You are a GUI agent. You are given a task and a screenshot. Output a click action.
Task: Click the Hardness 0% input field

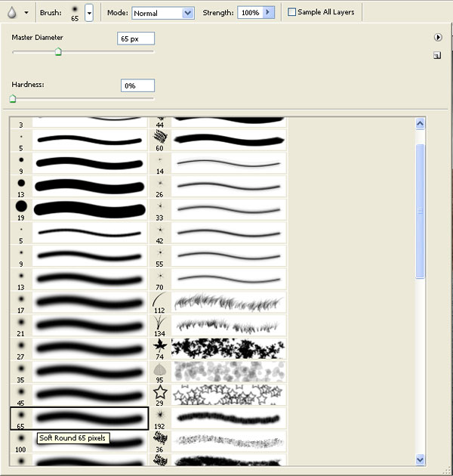point(137,86)
